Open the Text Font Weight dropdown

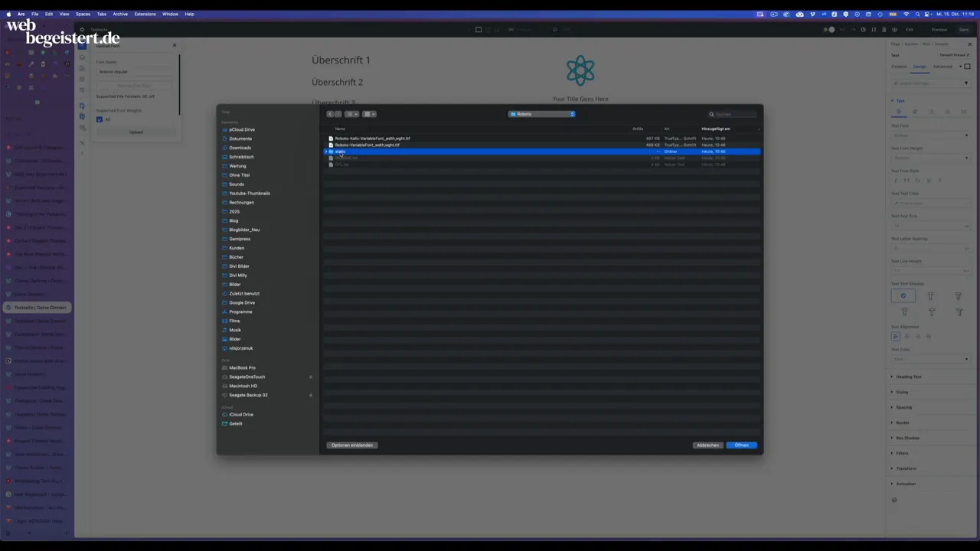coord(930,157)
